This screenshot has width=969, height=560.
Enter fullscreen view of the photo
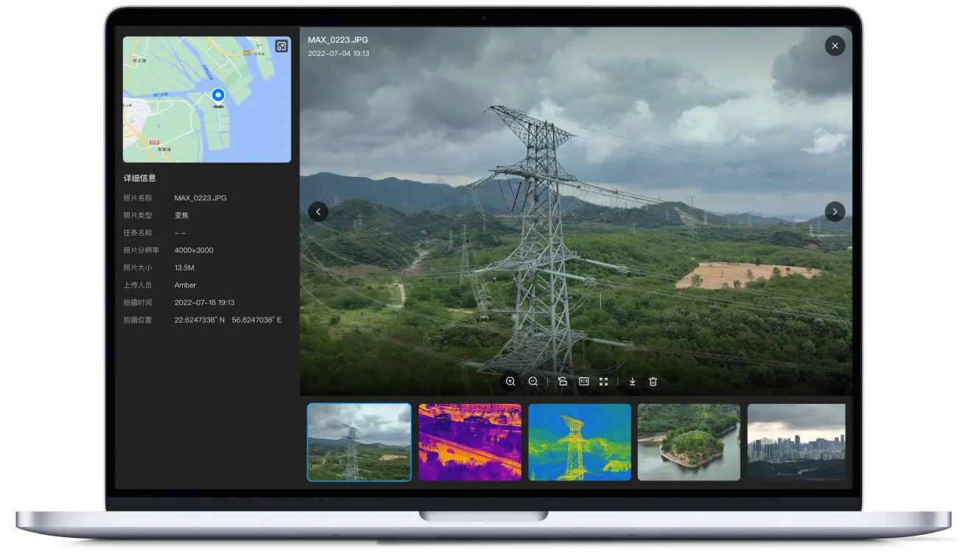(604, 382)
